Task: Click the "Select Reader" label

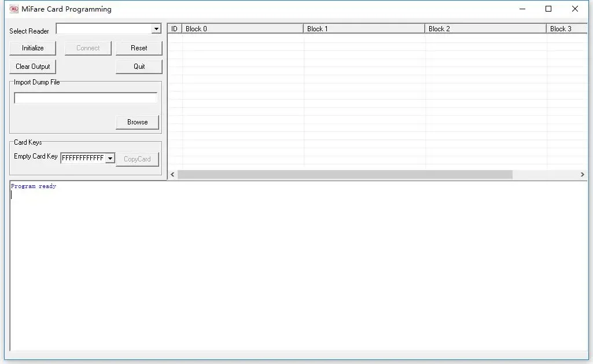Action: tap(29, 31)
